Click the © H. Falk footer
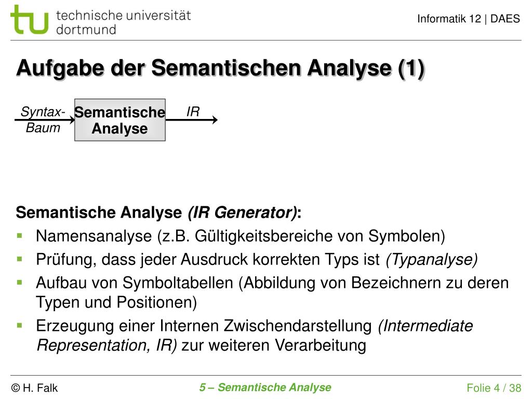 tap(34, 388)
